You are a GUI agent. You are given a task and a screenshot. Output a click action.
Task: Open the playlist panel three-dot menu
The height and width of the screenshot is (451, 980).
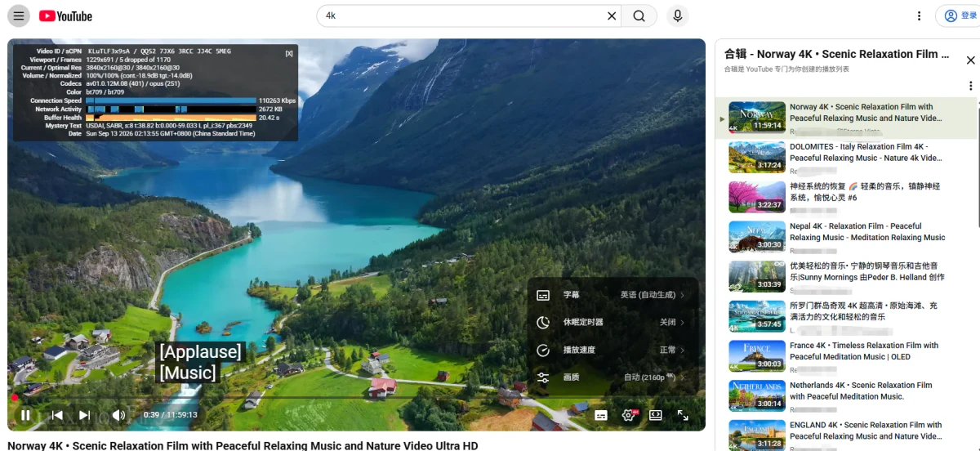970,86
